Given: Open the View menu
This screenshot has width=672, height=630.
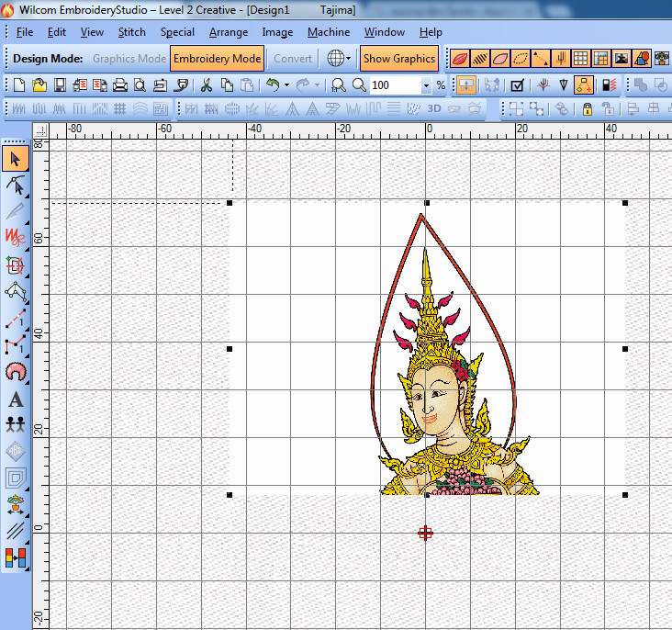Looking at the screenshot, I should tap(92, 32).
